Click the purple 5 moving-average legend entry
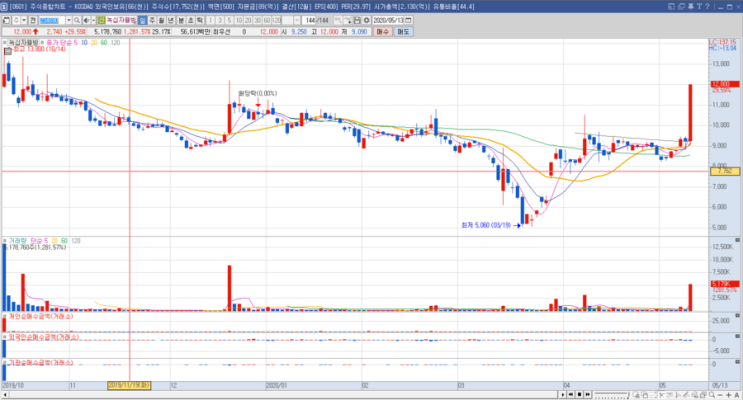 75,43
